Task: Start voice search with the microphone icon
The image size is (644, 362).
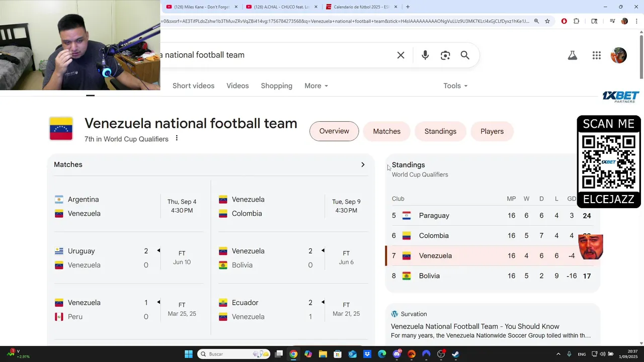Action: point(425,55)
